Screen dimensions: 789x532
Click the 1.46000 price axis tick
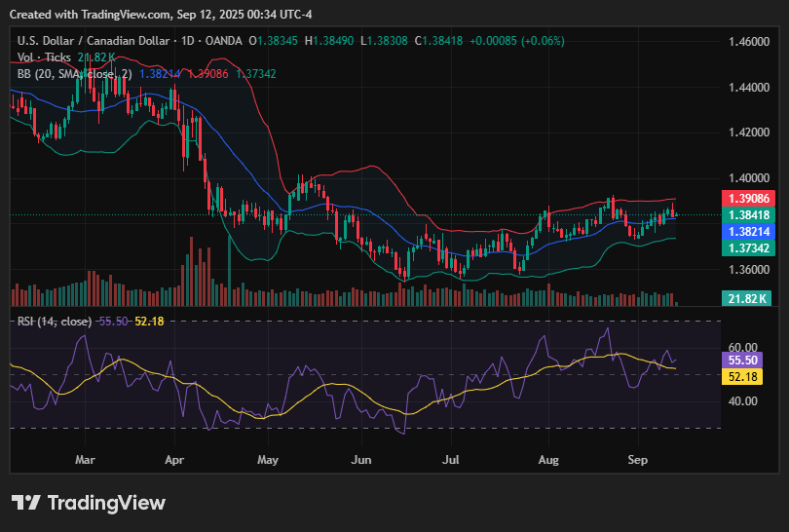click(749, 41)
